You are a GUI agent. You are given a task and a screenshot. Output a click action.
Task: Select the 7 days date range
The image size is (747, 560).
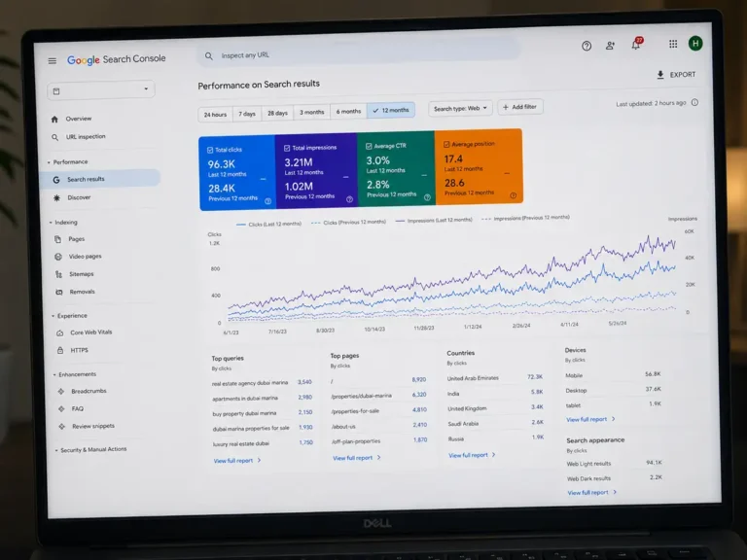tap(247, 114)
